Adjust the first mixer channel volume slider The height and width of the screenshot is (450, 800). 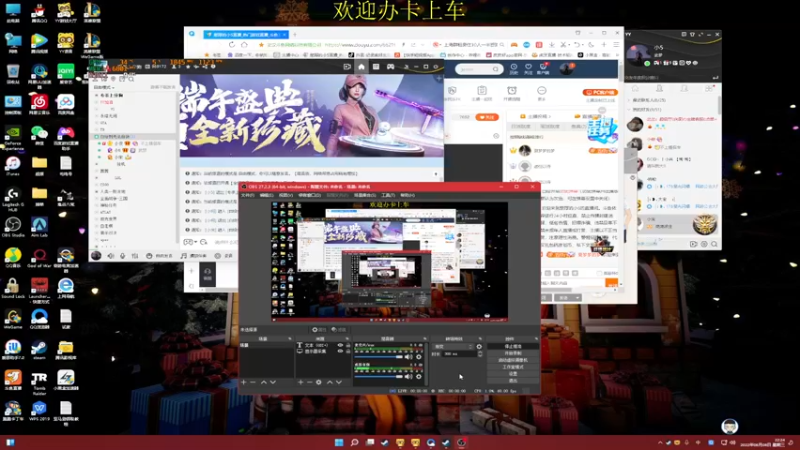[379, 357]
